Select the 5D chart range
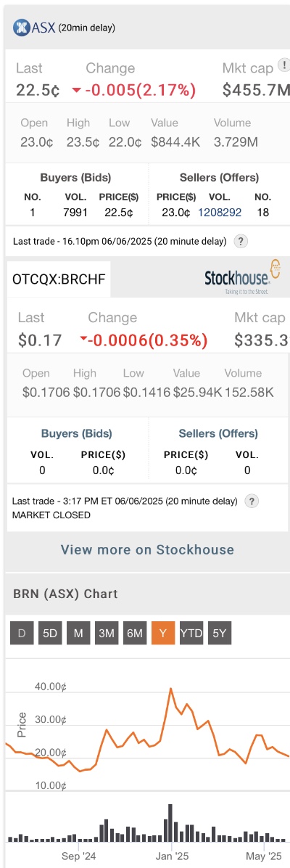 pyautogui.click(x=50, y=634)
